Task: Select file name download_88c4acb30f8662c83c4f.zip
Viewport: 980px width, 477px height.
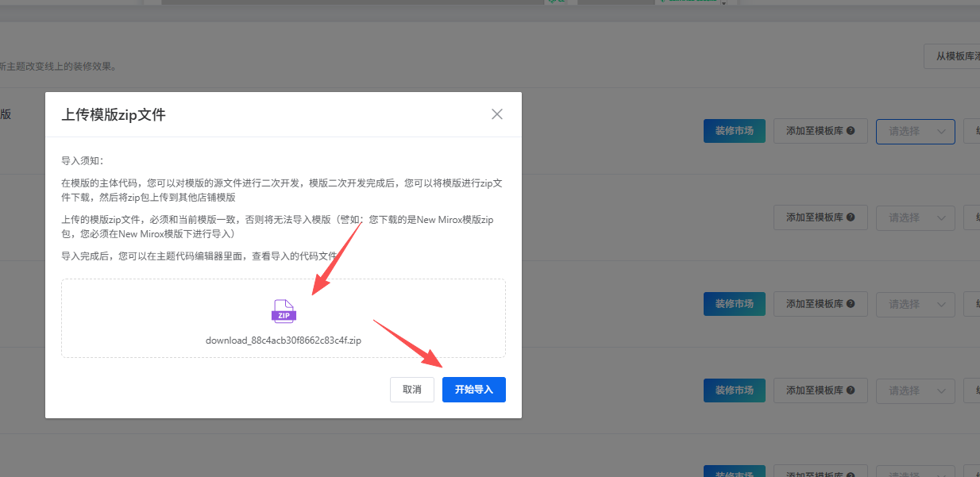Action: [x=284, y=340]
